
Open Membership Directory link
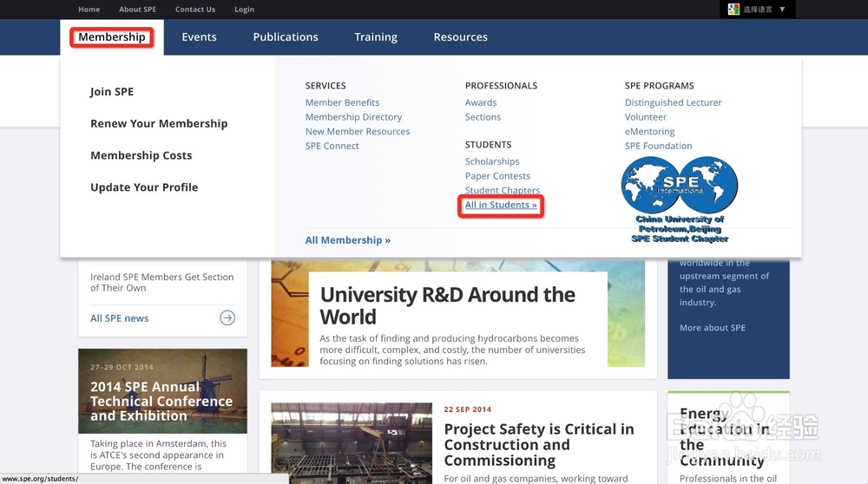(353, 117)
